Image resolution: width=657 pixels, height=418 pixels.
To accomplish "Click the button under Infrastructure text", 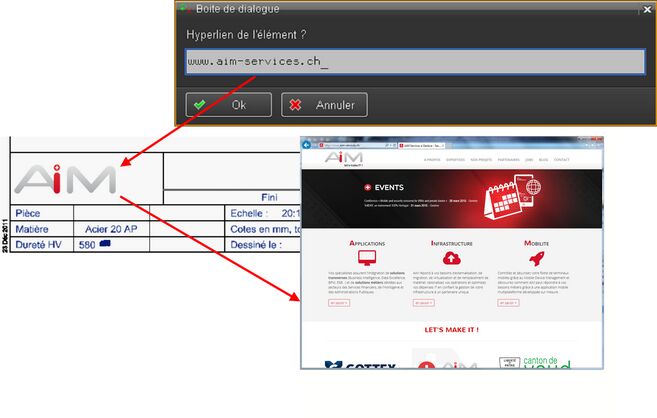I will tap(424, 302).
